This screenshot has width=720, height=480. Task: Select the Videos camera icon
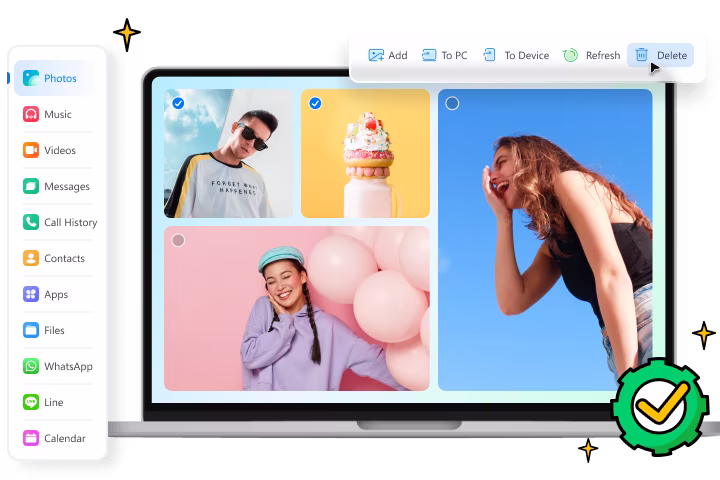(31, 150)
